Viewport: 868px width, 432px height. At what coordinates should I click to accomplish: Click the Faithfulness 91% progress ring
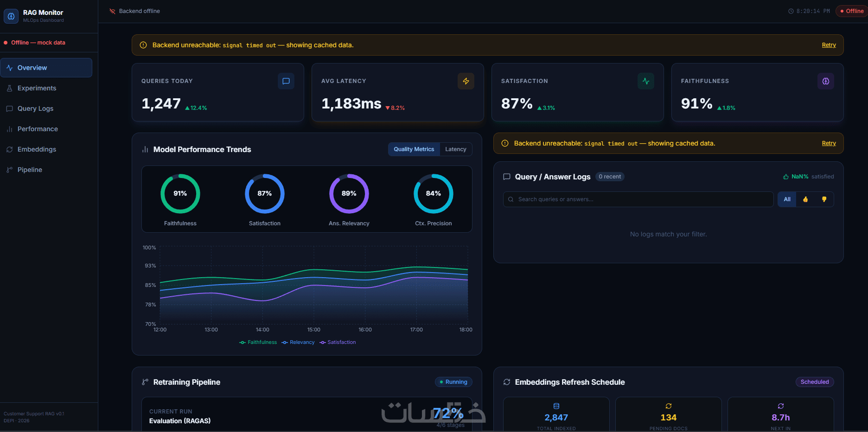coord(180,194)
